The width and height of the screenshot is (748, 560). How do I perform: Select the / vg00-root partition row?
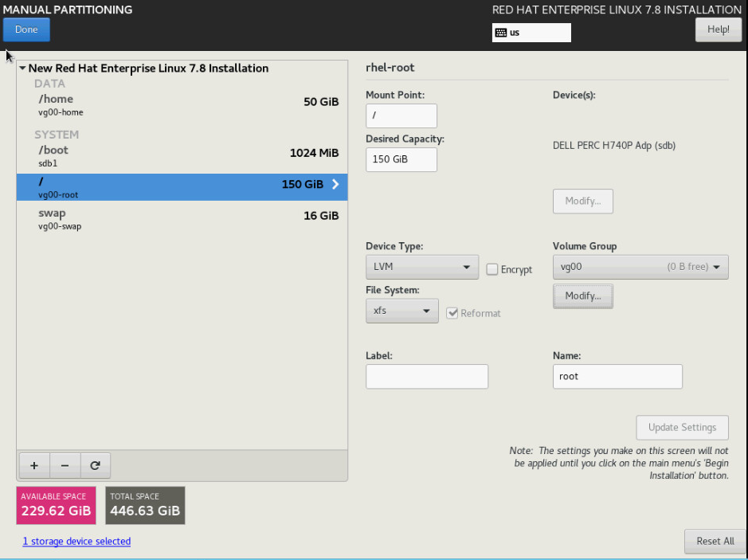point(182,187)
